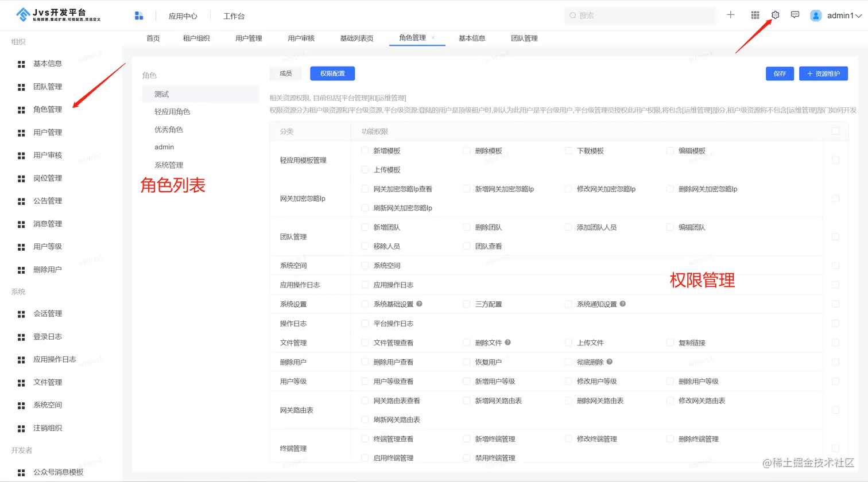
Task: Click the 基本信息 sidebar icon
Action: 21,64
